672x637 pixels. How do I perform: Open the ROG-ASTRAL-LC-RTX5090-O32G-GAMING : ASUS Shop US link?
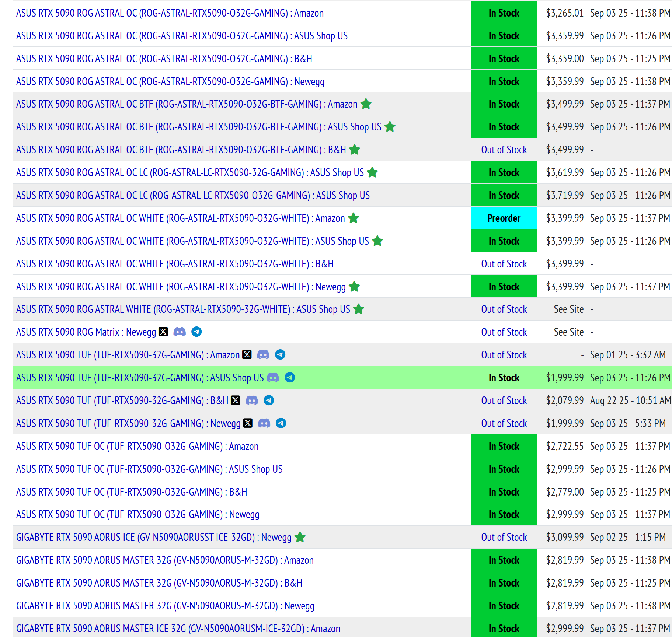point(193,195)
